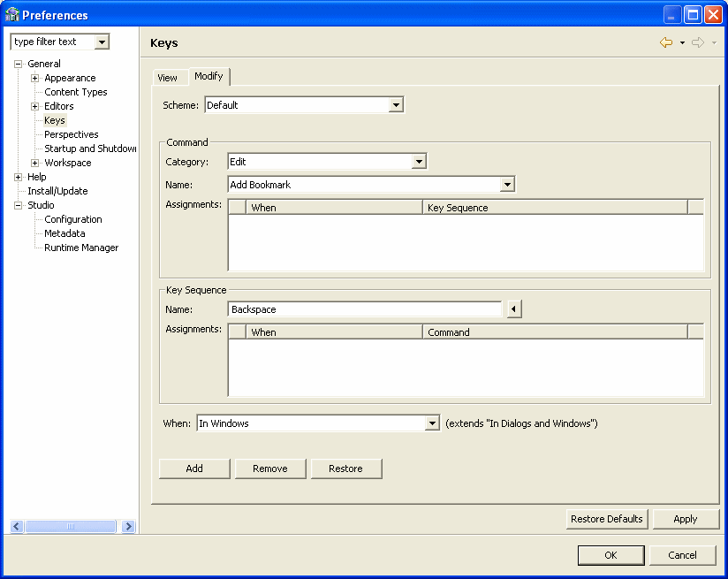Select the Modify tab
Viewport: 728px width, 579px height.
(x=209, y=76)
